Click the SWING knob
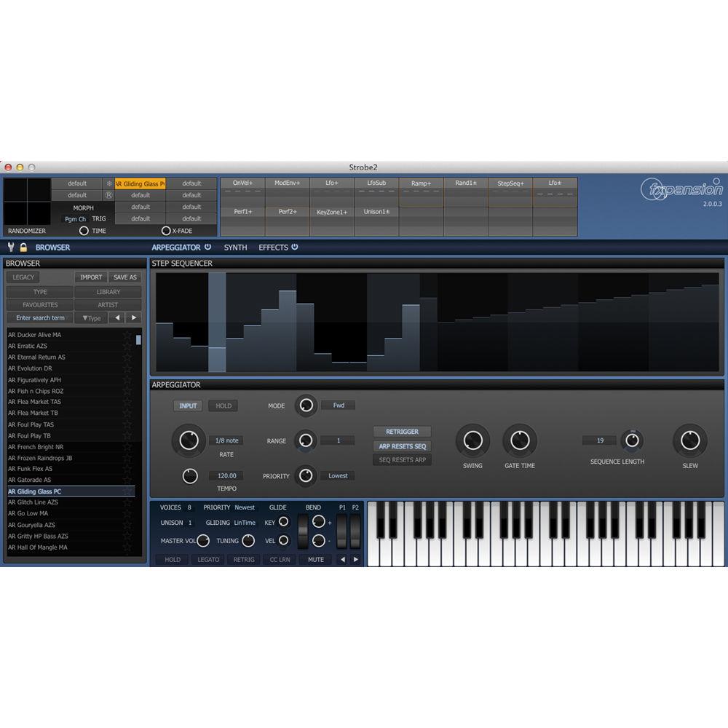 coord(472,440)
